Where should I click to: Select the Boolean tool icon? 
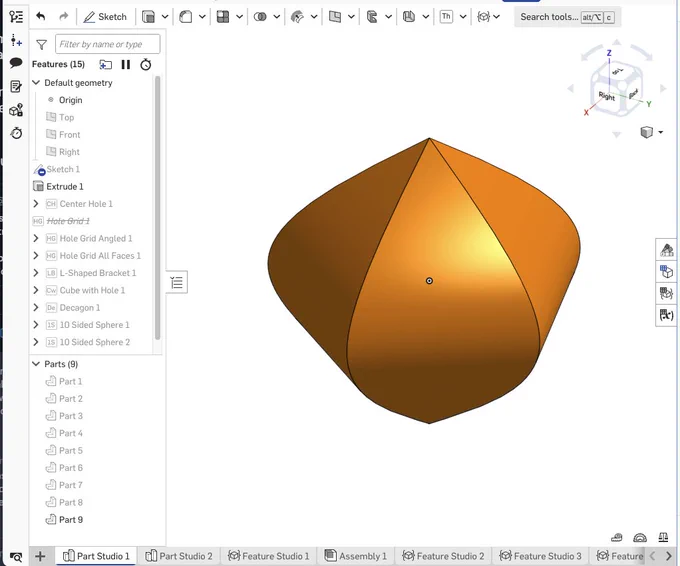260,17
